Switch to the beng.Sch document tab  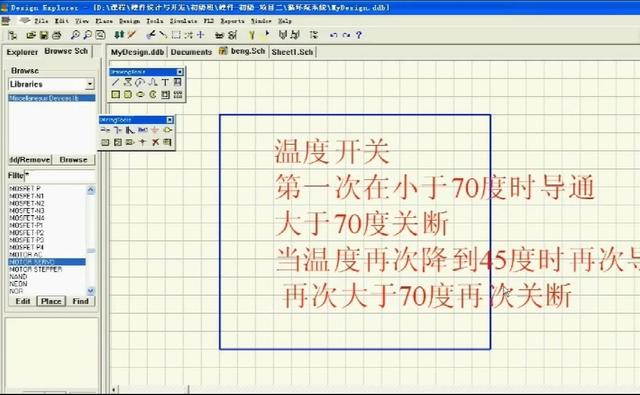click(243, 51)
